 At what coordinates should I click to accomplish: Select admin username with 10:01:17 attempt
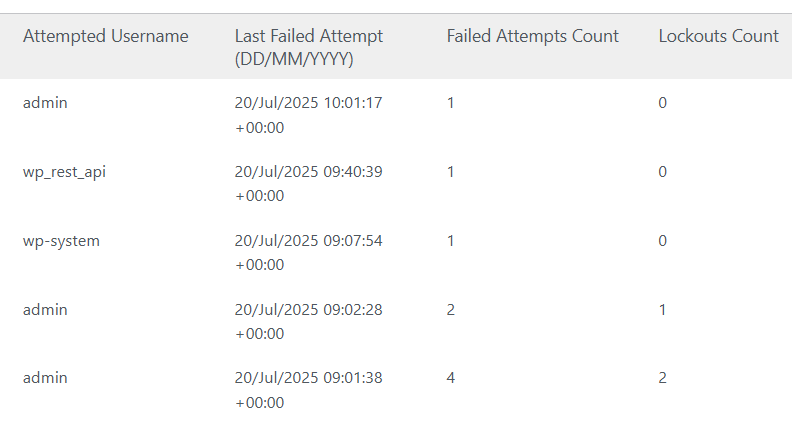(45, 103)
